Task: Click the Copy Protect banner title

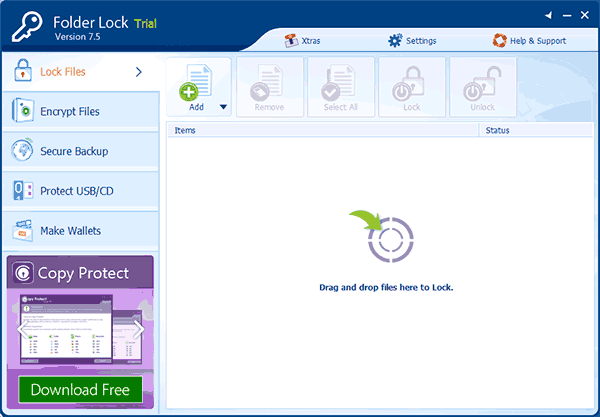Action: coord(83,273)
